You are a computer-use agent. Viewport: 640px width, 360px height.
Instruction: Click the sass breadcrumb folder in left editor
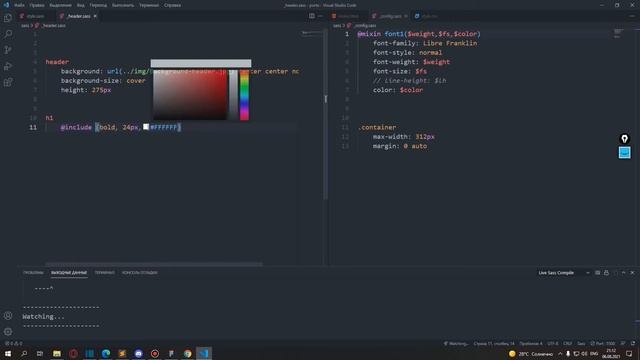click(25, 26)
